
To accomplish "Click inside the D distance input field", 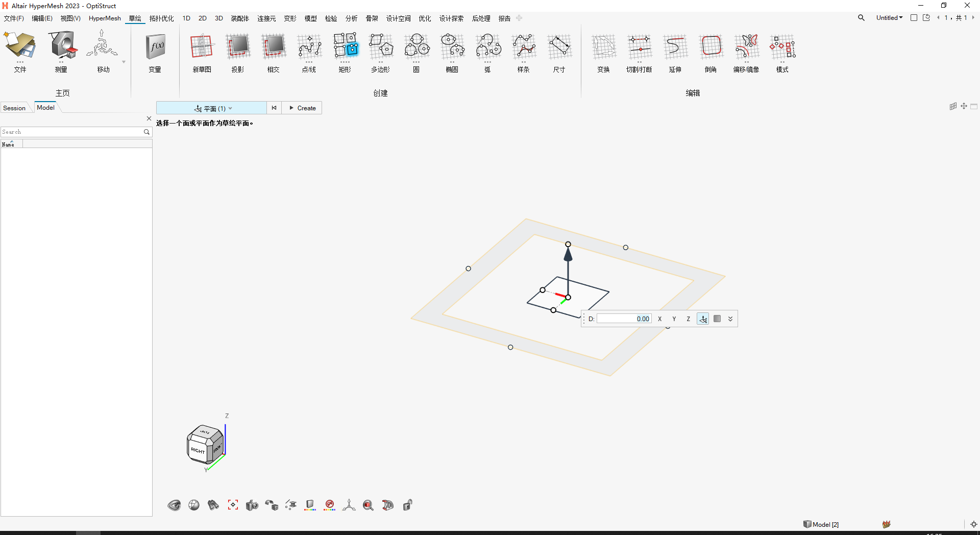I will click(x=624, y=319).
